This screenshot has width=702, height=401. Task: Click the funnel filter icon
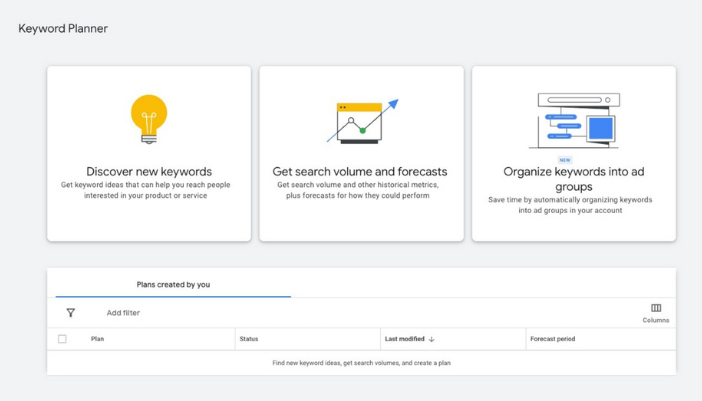[71, 313]
